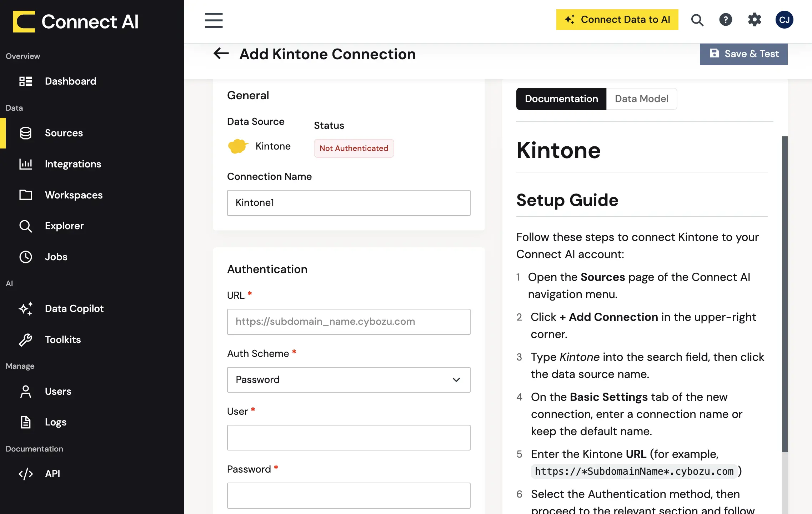Open the help question mark icon
Image resolution: width=812 pixels, height=514 pixels.
(x=726, y=20)
